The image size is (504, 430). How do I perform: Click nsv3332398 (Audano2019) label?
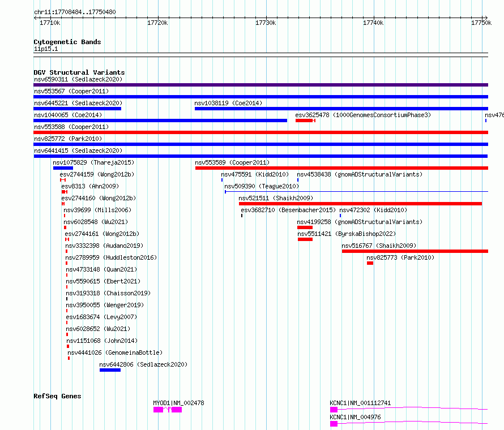pos(104,246)
